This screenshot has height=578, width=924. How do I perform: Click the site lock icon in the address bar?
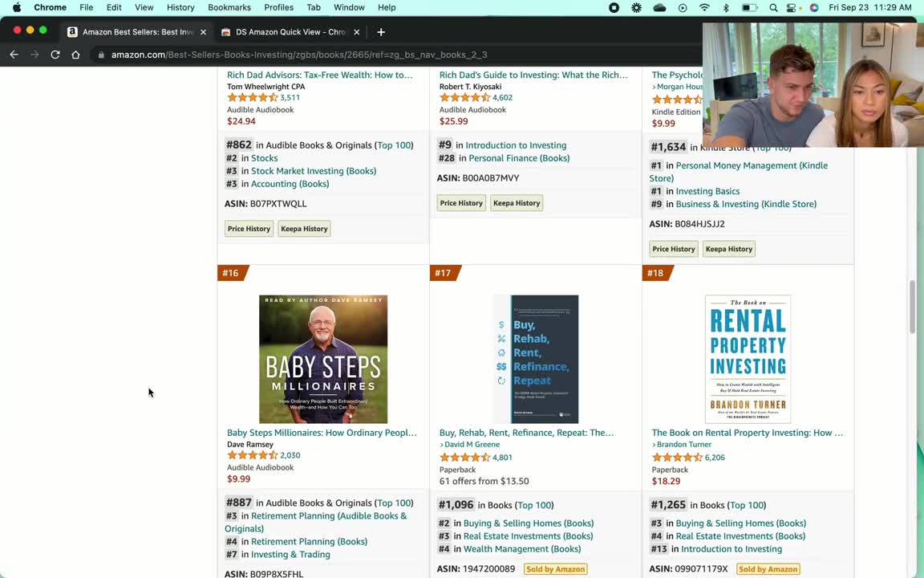click(x=101, y=55)
